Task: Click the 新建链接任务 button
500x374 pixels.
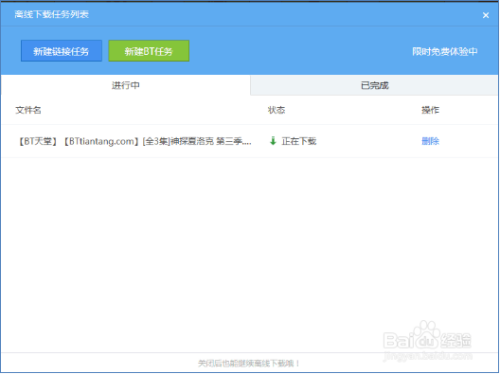Action: pos(61,51)
